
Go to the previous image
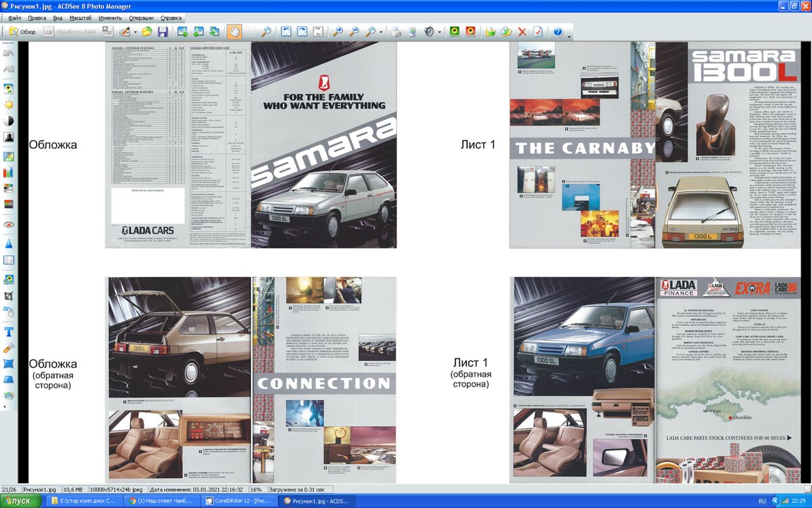[183, 32]
